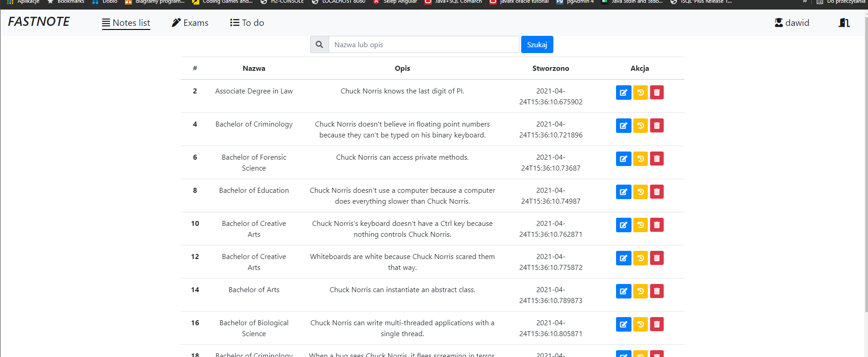Click the Nazwa column header
868x357 pixels.
tap(254, 68)
